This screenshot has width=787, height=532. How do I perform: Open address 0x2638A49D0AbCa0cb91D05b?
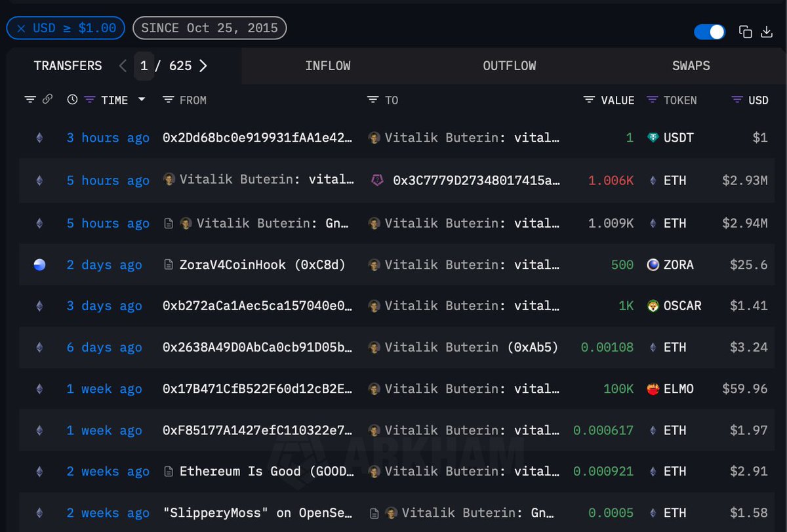tap(257, 347)
